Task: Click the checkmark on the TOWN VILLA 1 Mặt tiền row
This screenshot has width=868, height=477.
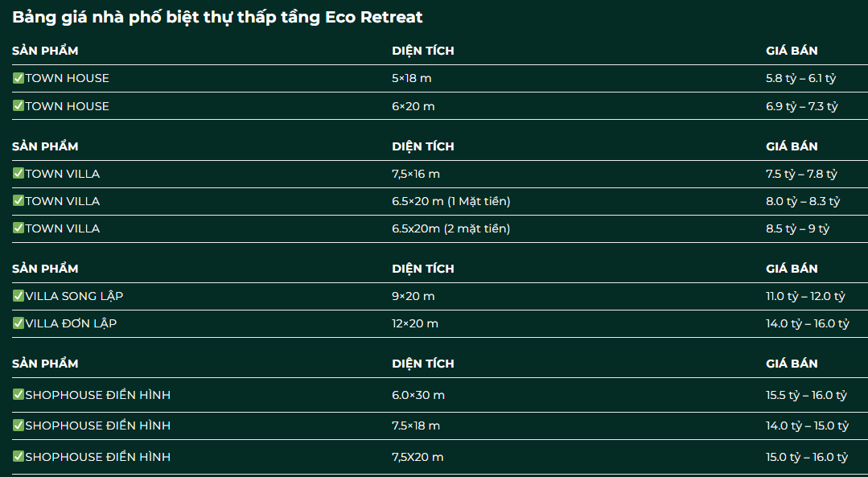Action: [19, 201]
